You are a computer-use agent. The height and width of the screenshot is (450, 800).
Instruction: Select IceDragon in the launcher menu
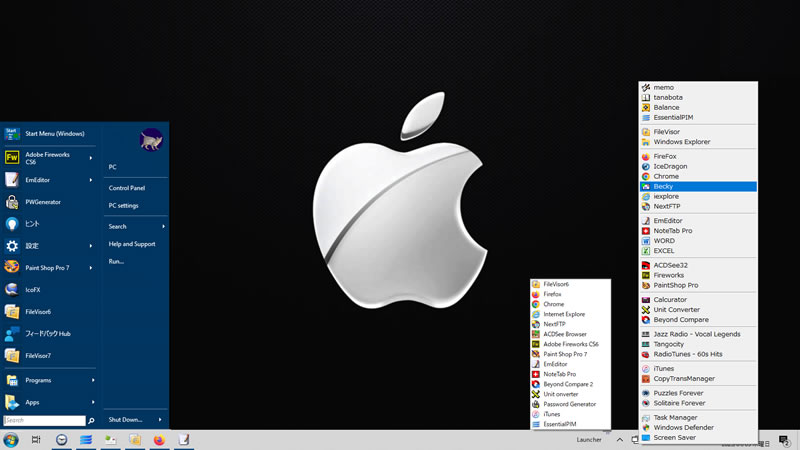click(698, 166)
